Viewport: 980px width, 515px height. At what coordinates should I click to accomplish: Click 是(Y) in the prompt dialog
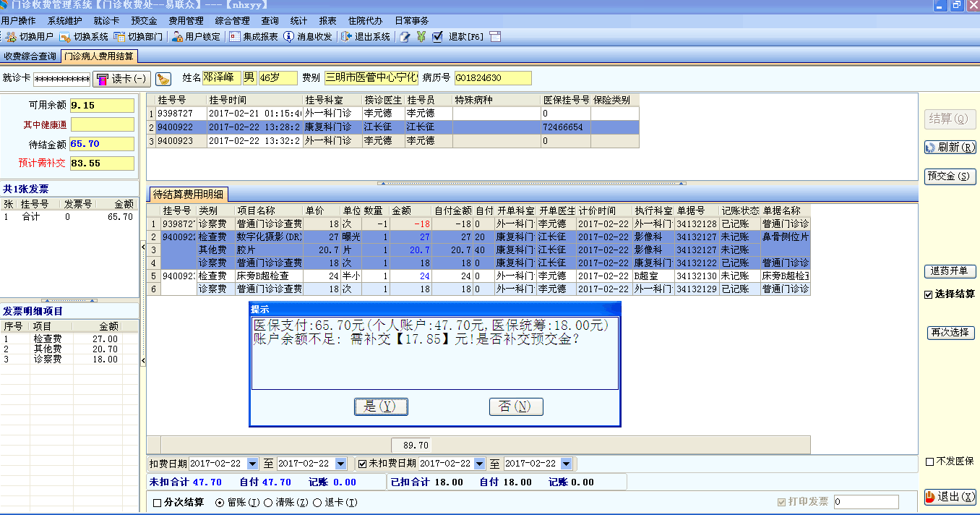click(381, 407)
